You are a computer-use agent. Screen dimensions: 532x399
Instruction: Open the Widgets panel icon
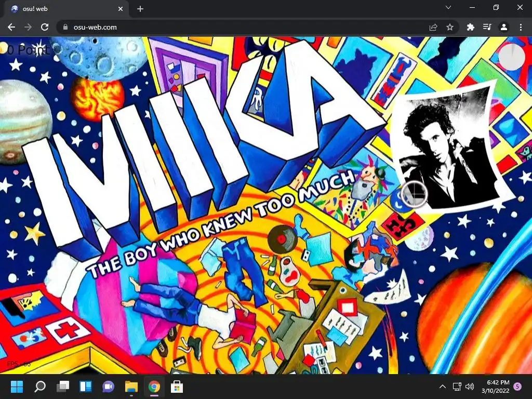(x=86, y=387)
